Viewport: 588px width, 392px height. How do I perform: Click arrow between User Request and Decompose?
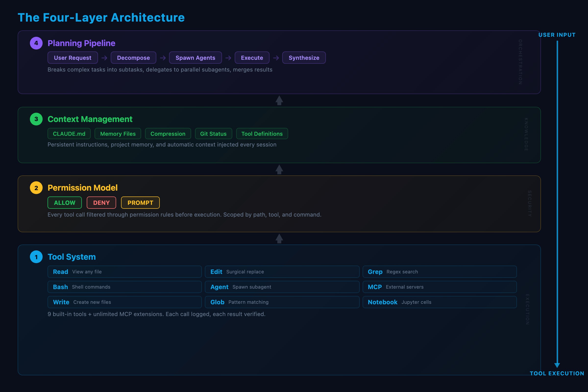[x=104, y=58]
